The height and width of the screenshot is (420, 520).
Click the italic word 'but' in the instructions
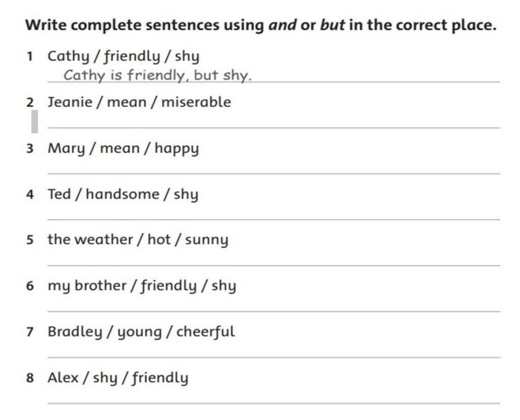[x=332, y=25]
